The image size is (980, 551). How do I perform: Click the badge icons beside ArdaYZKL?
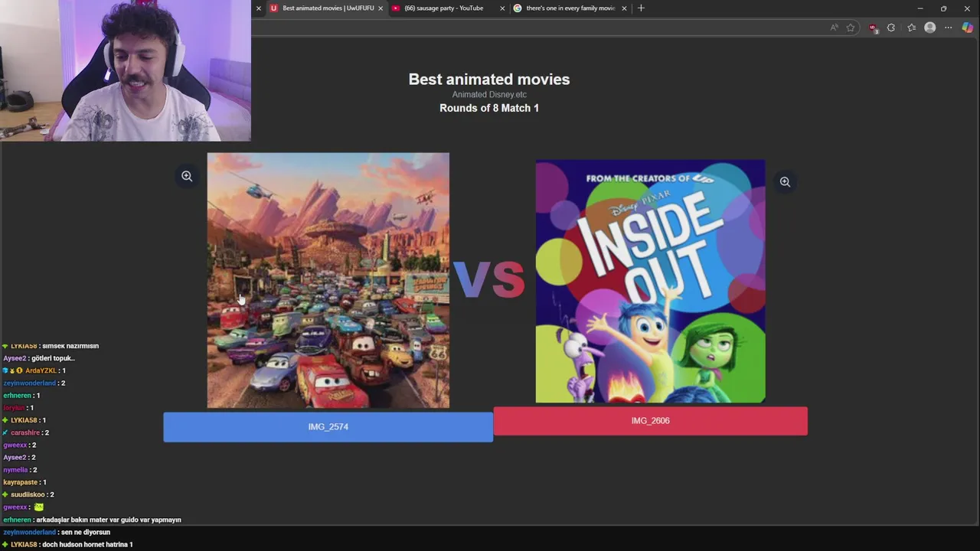13,370
